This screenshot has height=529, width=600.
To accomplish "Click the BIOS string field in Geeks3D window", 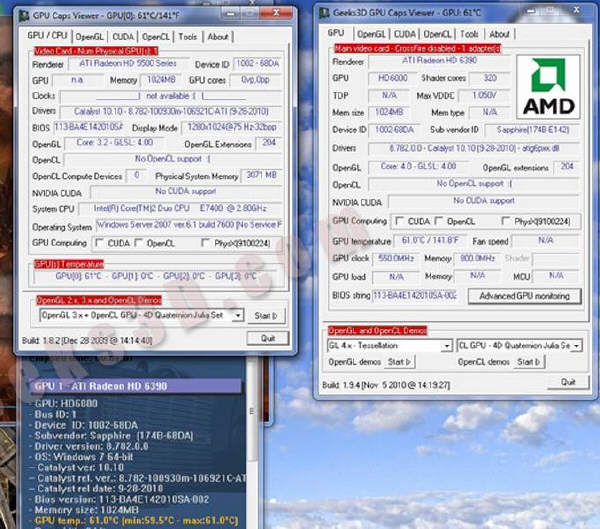I will point(415,296).
